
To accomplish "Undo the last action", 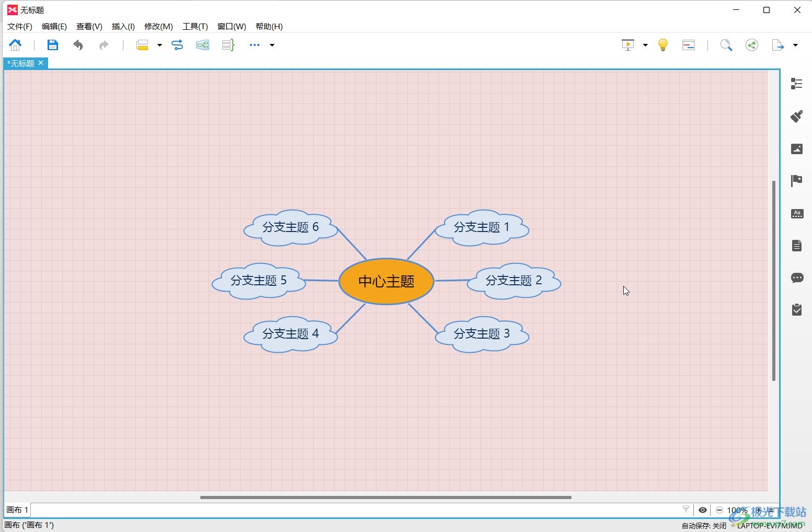I will coord(78,45).
